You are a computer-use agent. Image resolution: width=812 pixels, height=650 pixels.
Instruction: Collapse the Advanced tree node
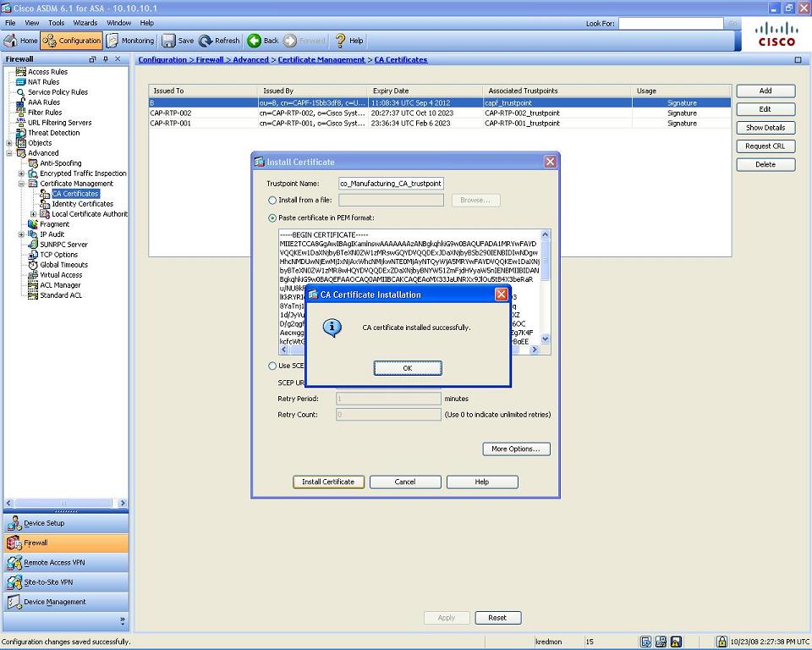click(x=9, y=153)
